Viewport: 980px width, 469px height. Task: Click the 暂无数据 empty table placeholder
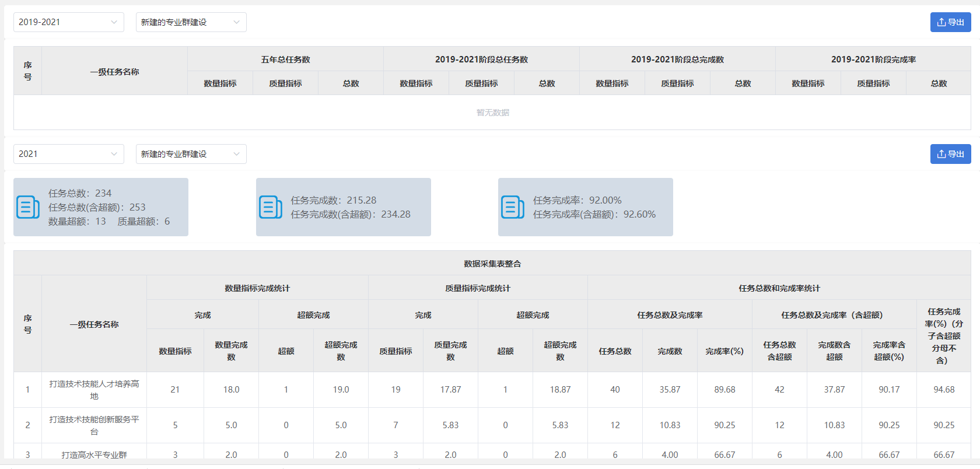[492, 113]
